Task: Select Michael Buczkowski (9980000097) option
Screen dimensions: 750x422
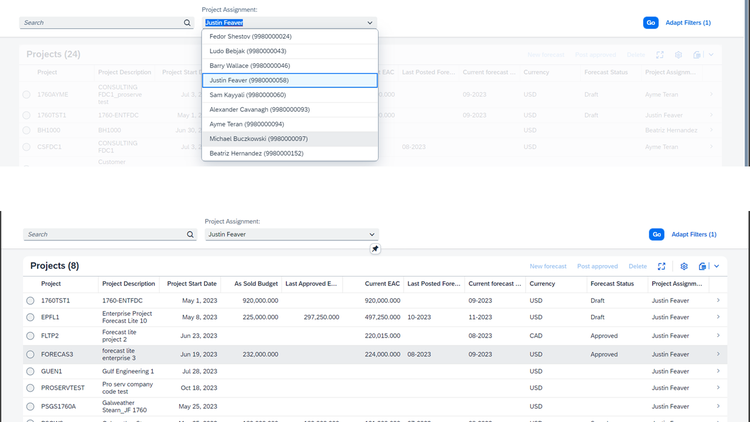Action: [x=290, y=139]
